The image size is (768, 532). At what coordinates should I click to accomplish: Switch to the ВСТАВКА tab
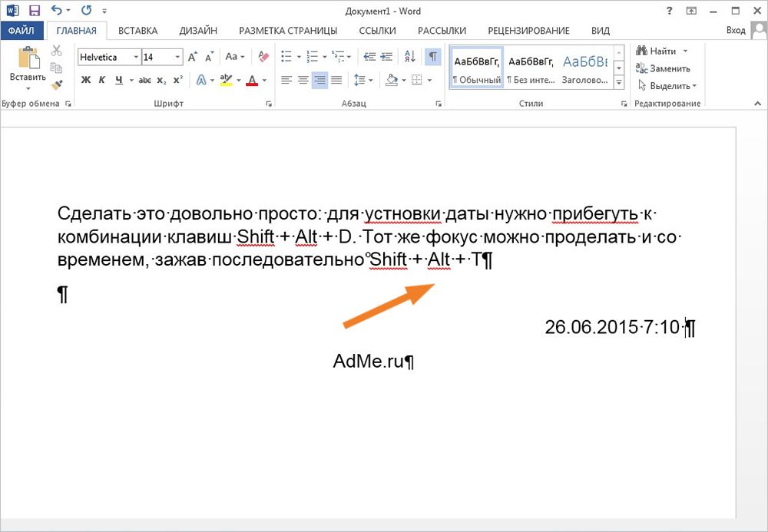click(x=138, y=31)
